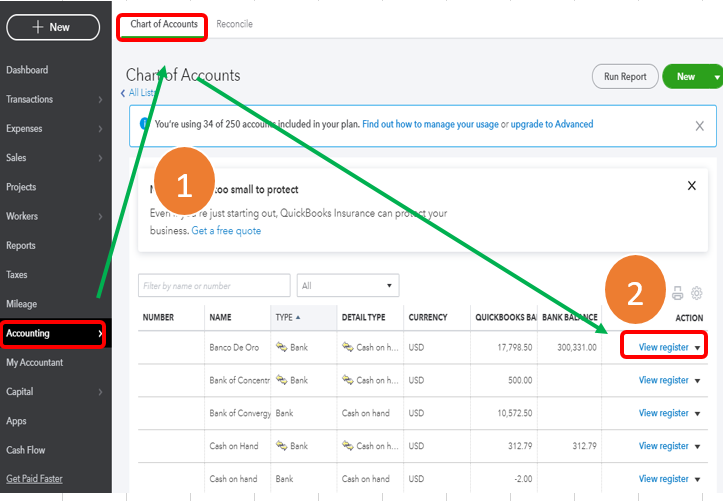Screen dimensions: 723x501
Task: Sort by DETAIL TYPE column header
Action: pos(363,317)
